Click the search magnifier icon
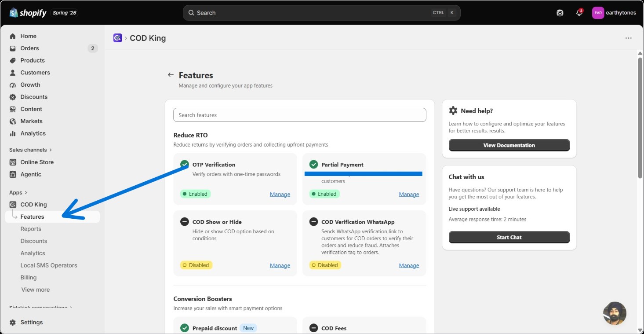Image resolution: width=644 pixels, height=334 pixels. point(191,13)
